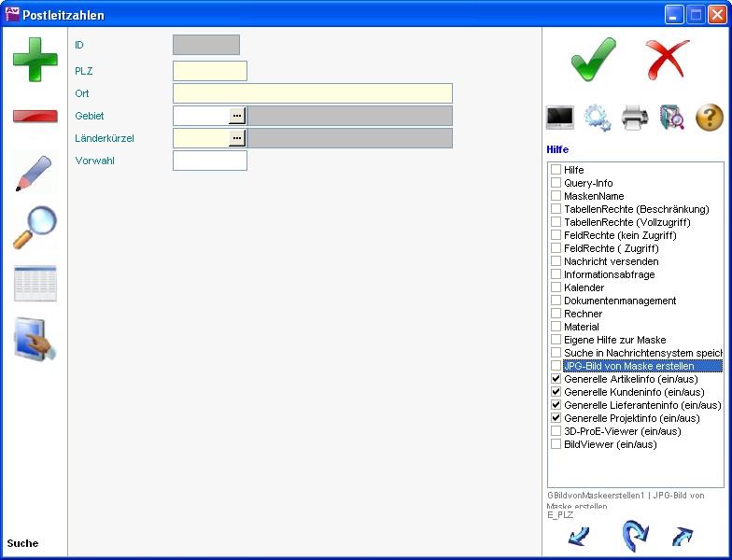Viewport: 732px width, 560px height.
Task: Click the gears settings icon
Action: (598, 118)
